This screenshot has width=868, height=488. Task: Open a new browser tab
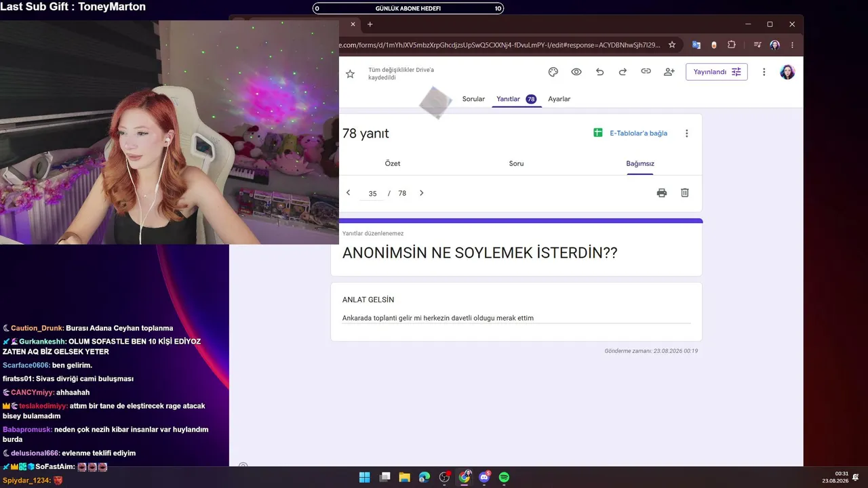click(370, 24)
